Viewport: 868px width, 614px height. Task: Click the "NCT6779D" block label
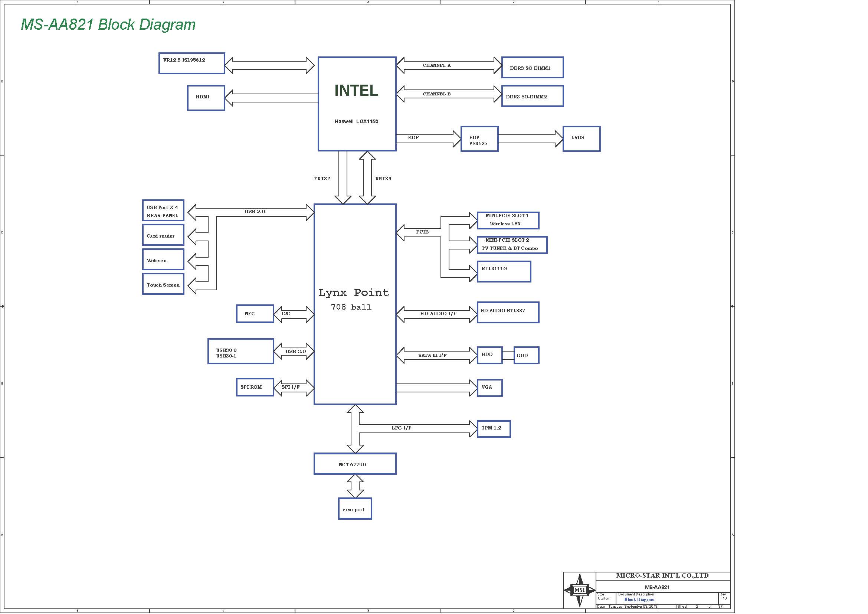352,465
